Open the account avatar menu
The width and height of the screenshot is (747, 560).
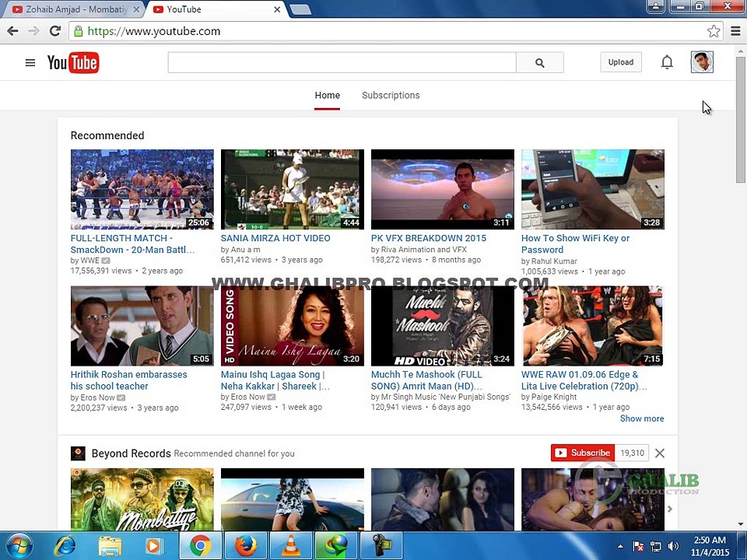pyautogui.click(x=702, y=62)
